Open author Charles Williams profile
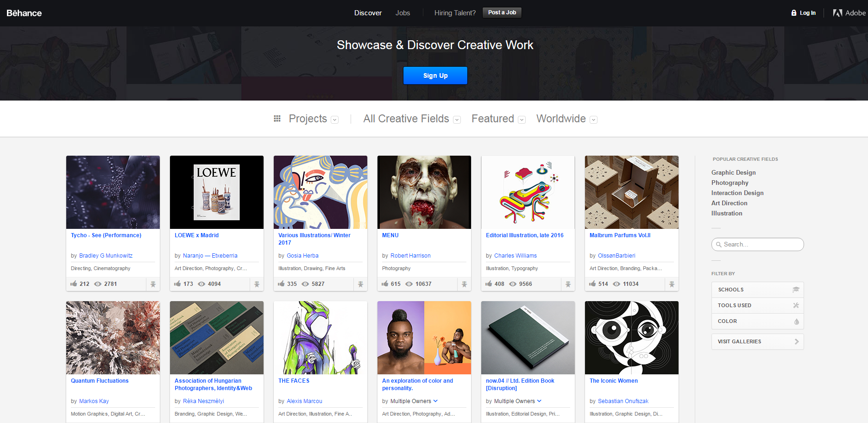The width and height of the screenshot is (868, 423). pos(516,256)
